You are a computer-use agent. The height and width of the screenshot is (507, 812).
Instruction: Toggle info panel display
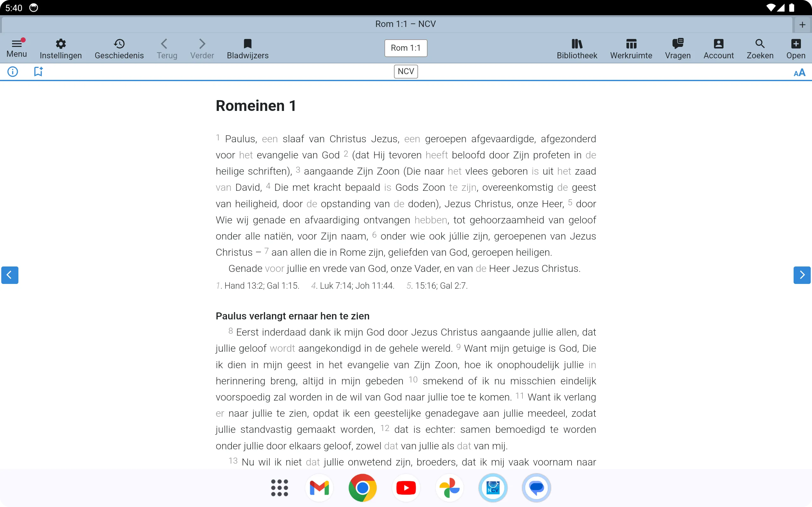click(13, 72)
